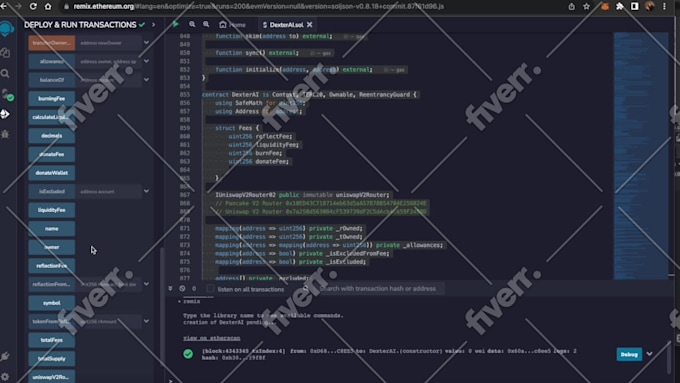Expand the tokenFromReflection parameters chevron
The width and height of the screenshot is (680, 383).
pyautogui.click(x=147, y=321)
